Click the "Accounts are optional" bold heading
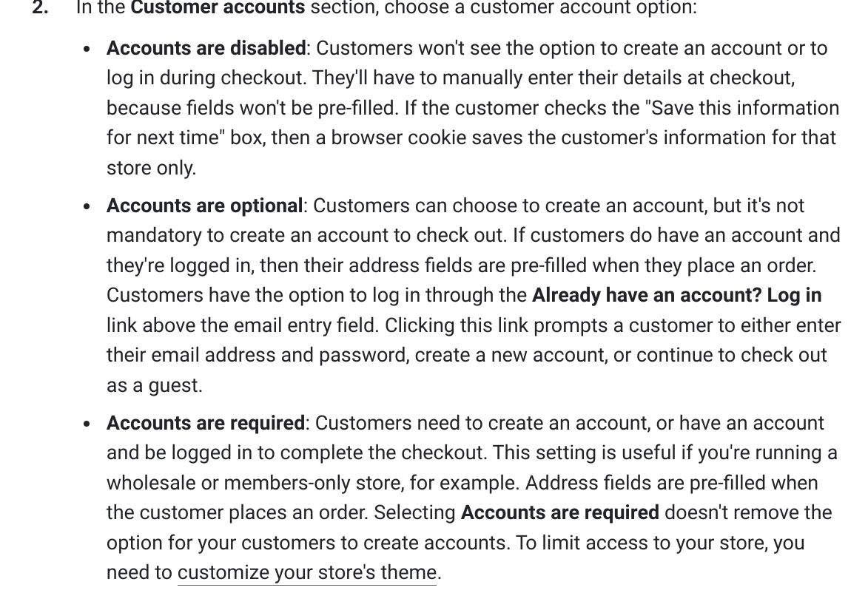 tap(204, 206)
